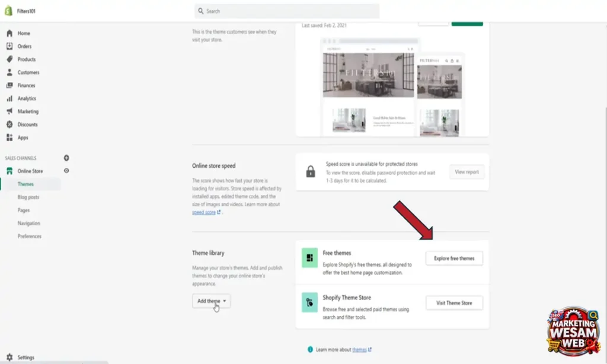Click the Theme library heading
This screenshot has height=364, width=607.
pos(208,253)
